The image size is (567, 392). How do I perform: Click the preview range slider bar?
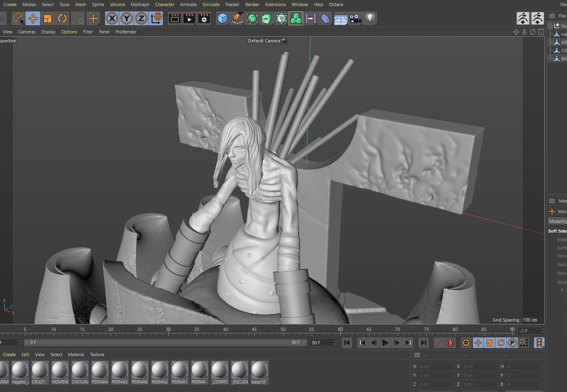(x=165, y=342)
